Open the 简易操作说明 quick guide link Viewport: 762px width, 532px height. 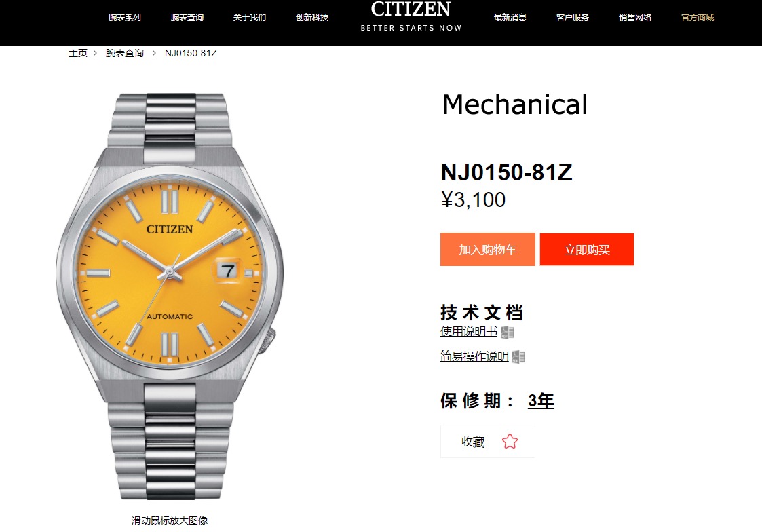click(474, 356)
